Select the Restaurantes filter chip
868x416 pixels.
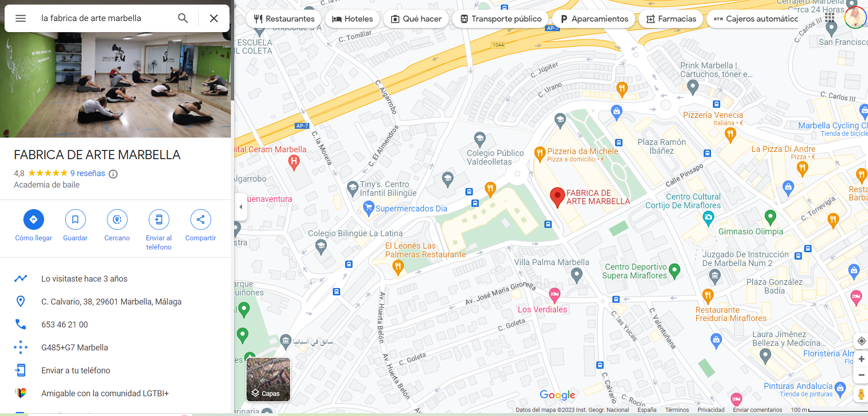point(284,19)
